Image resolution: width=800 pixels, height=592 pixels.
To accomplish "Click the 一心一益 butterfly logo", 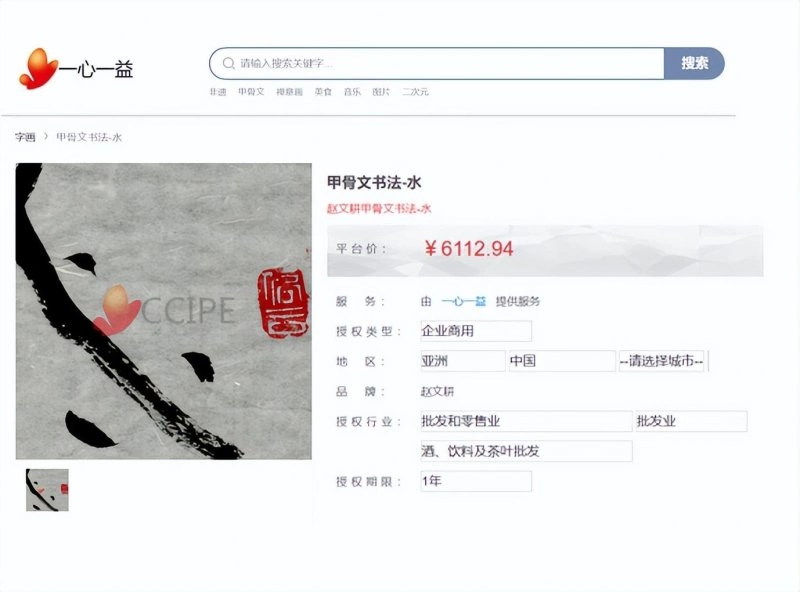I will click(x=76, y=68).
